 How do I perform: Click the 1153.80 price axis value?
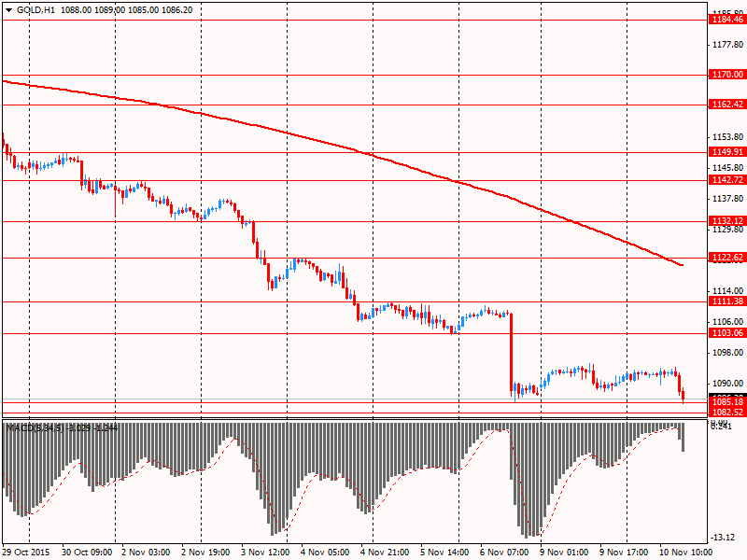[727, 137]
